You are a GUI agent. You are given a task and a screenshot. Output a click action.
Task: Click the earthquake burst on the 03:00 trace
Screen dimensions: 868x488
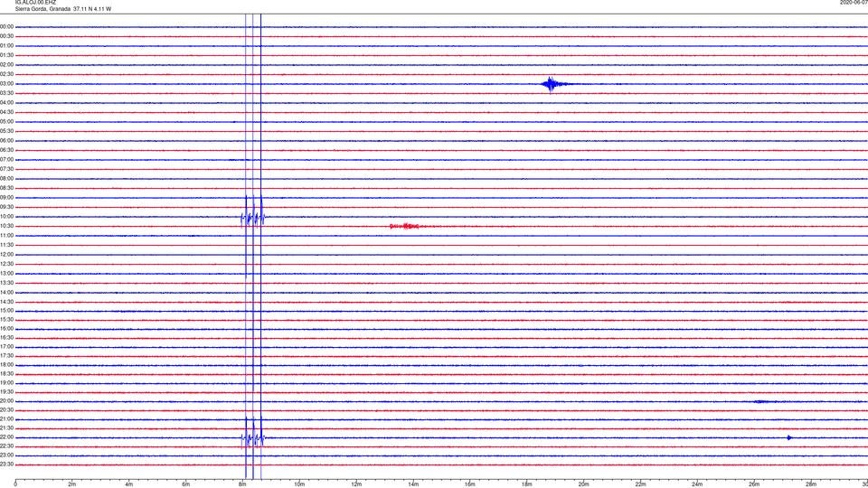coord(554,84)
